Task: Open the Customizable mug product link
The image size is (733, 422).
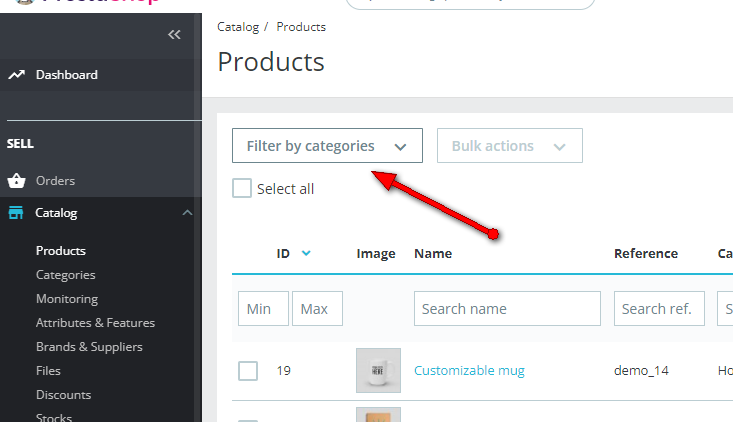Action: click(x=469, y=371)
